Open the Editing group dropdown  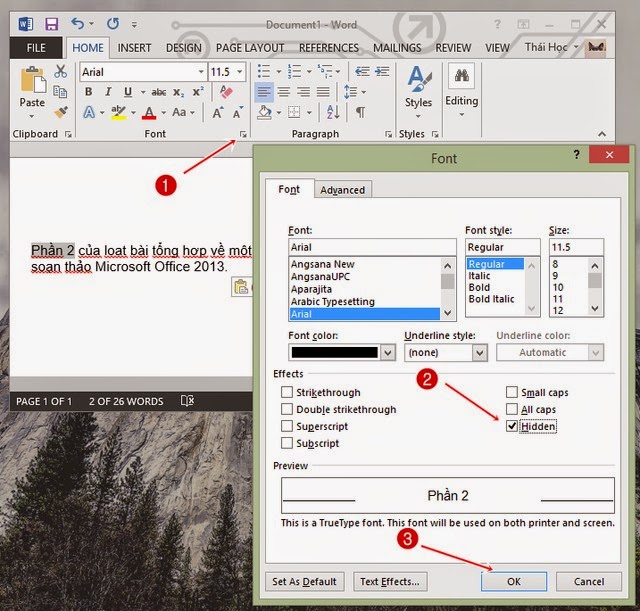(462, 115)
